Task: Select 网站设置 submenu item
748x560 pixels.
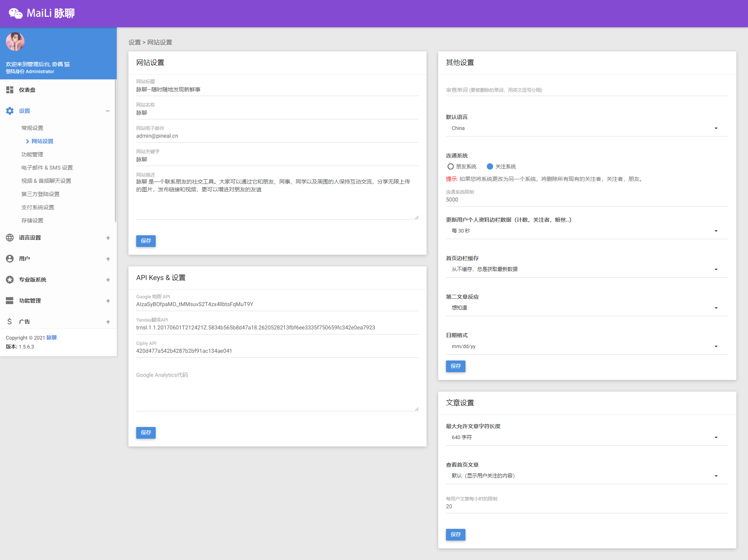Action: (42, 141)
